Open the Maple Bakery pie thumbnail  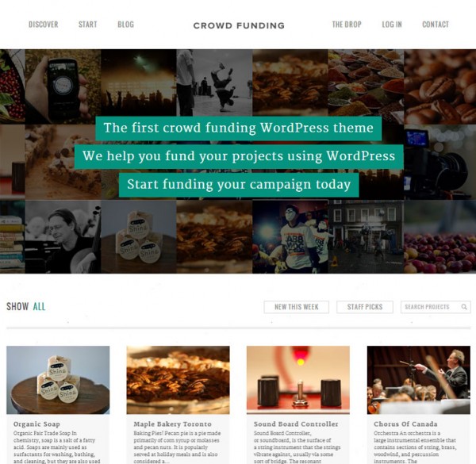point(178,380)
